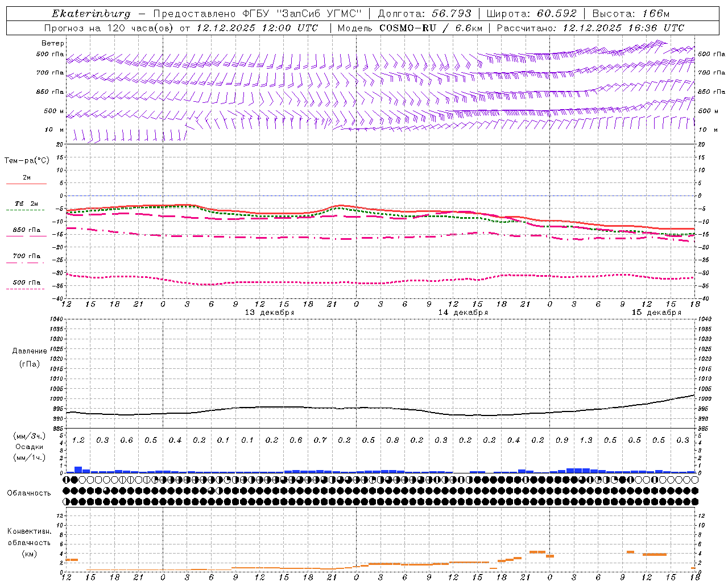Click the 'Осадки' precipitation label

pyautogui.click(x=30, y=447)
